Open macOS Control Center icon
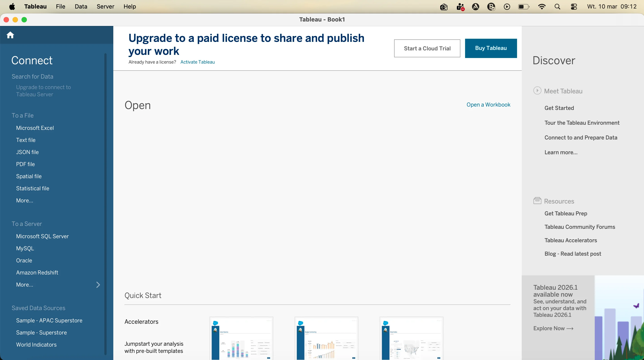644x360 pixels. pyautogui.click(x=574, y=7)
